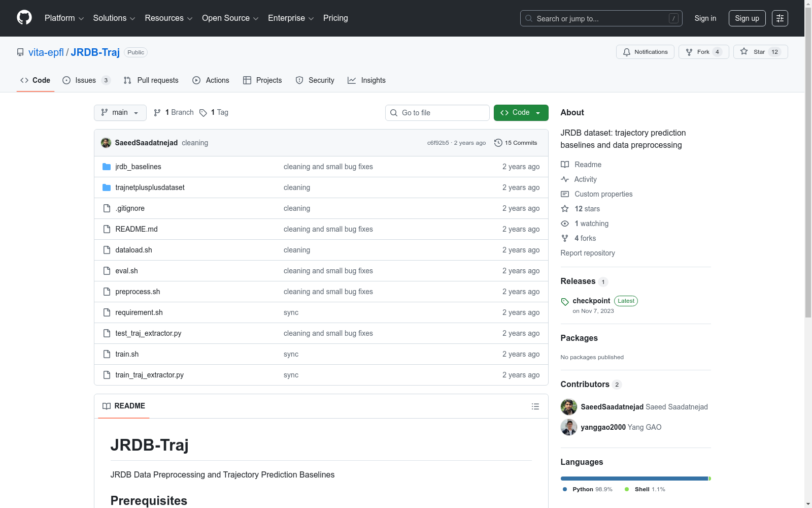Expand the Platform menu
This screenshot has width=812, height=508.
pyautogui.click(x=64, y=18)
